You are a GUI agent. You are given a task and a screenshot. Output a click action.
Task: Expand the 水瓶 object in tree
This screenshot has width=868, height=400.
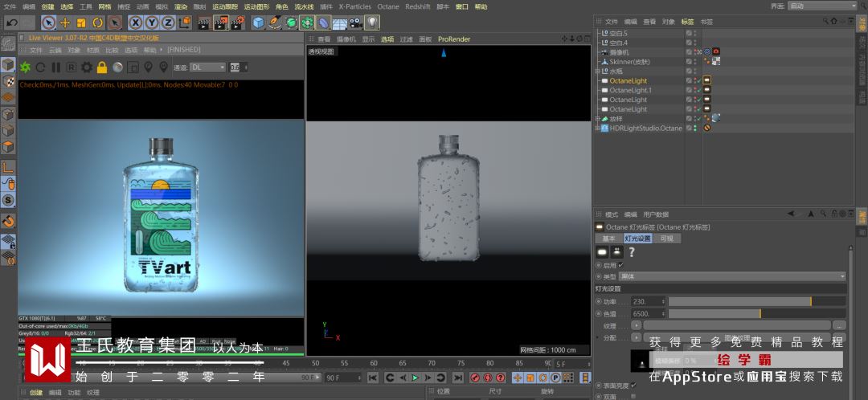(597, 71)
